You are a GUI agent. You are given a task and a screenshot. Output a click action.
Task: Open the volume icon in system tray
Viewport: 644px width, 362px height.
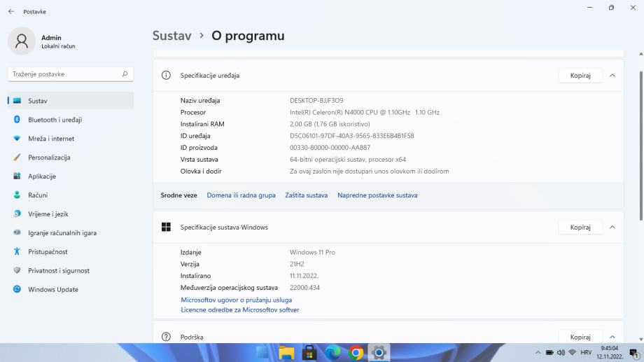(x=561, y=353)
